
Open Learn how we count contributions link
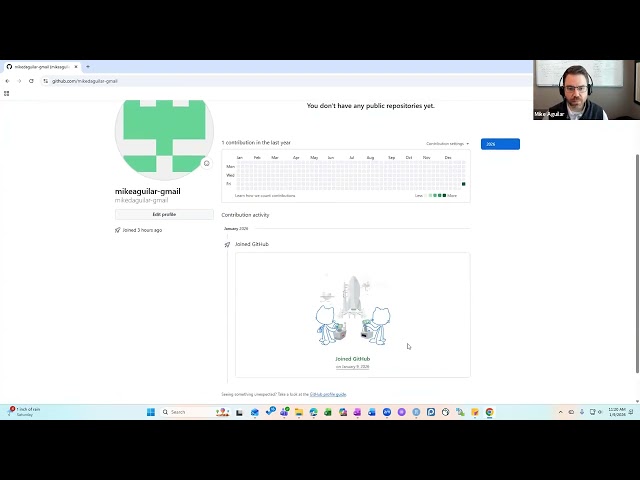pos(265,196)
